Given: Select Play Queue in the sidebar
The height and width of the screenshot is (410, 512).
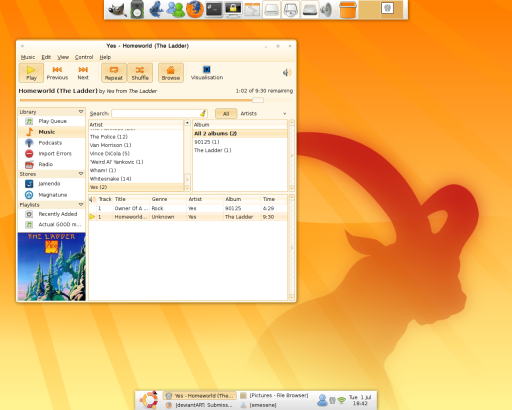Looking at the screenshot, I should 52,121.
